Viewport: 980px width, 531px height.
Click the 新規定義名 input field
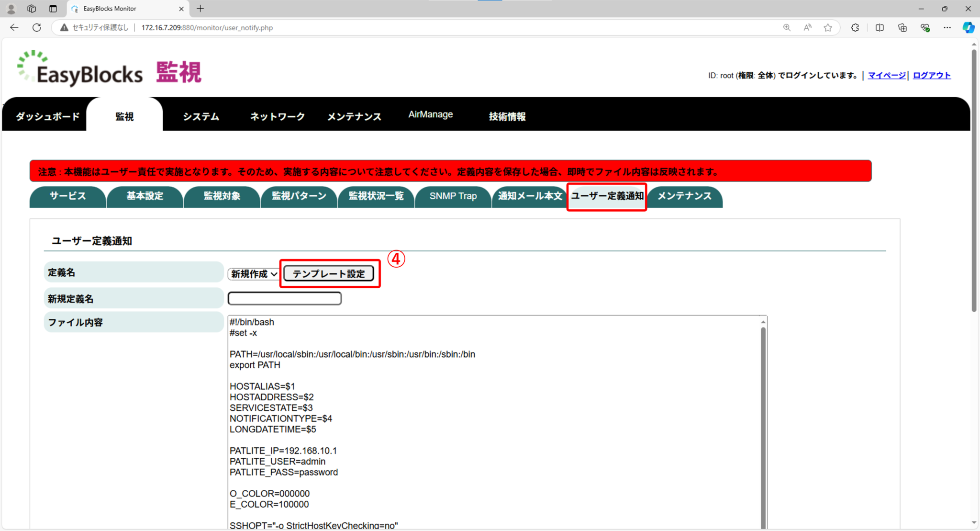(284, 298)
